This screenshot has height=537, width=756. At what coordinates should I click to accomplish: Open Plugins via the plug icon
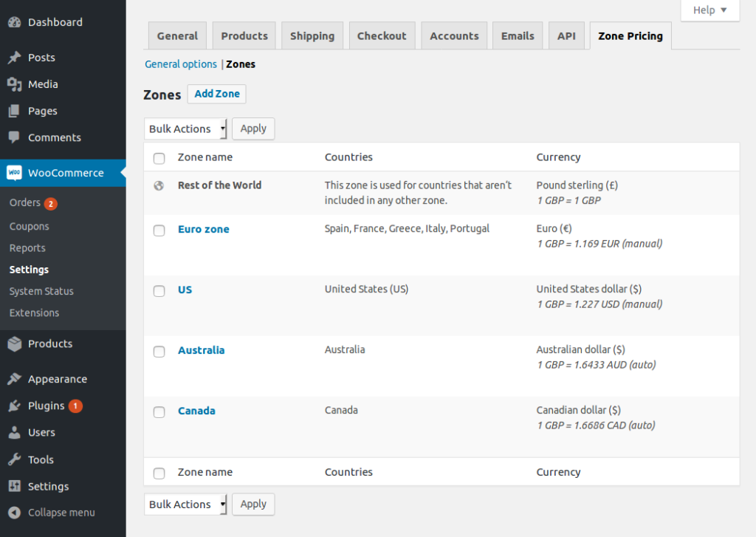click(x=14, y=406)
